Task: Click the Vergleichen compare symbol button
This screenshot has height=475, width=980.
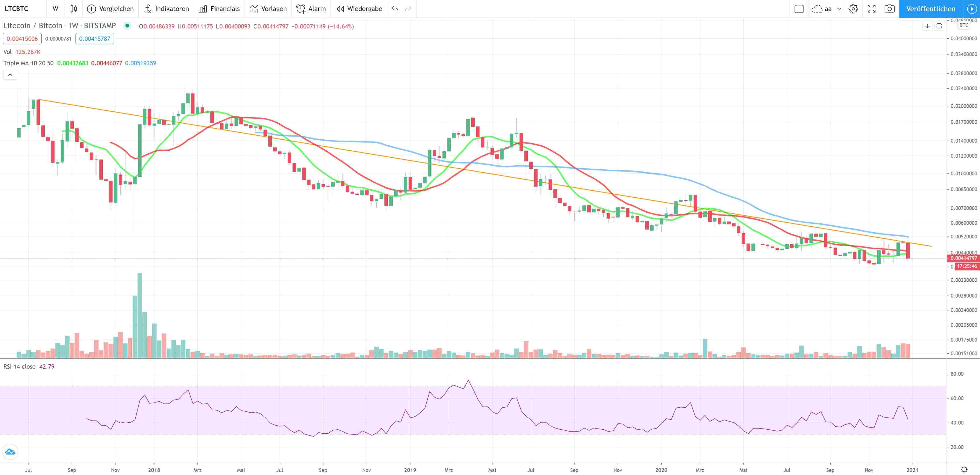Action: point(110,9)
